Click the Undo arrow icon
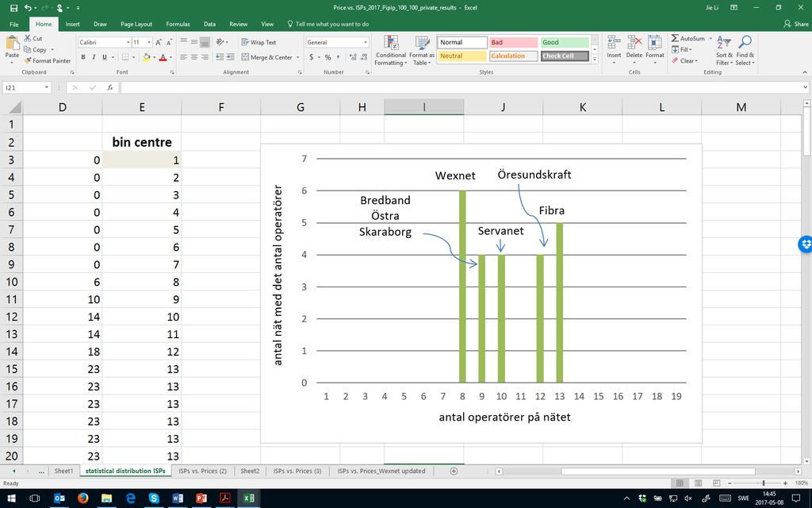 pyautogui.click(x=28, y=8)
